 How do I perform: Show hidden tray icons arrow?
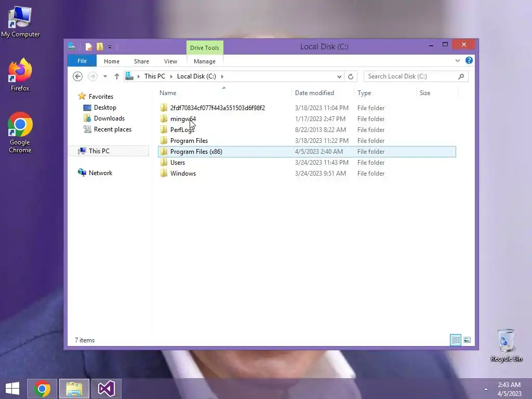[486, 389]
